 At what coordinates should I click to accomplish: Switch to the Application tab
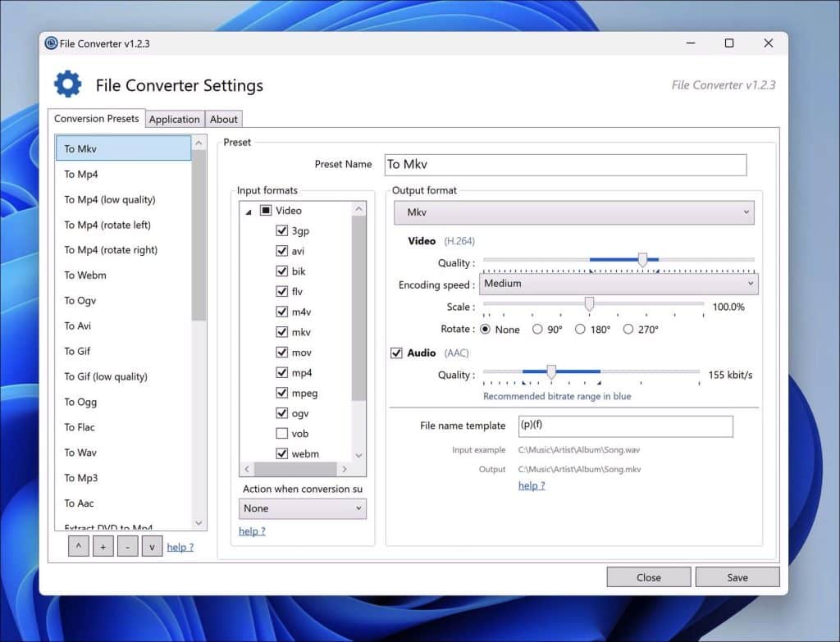(x=175, y=119)
